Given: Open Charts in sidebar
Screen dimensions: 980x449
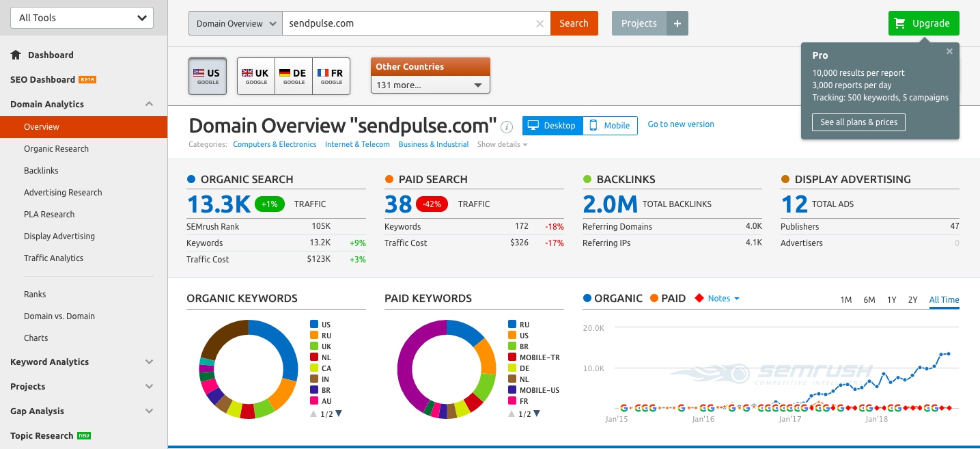Looking at the screenshot, I should click(36, 338).
